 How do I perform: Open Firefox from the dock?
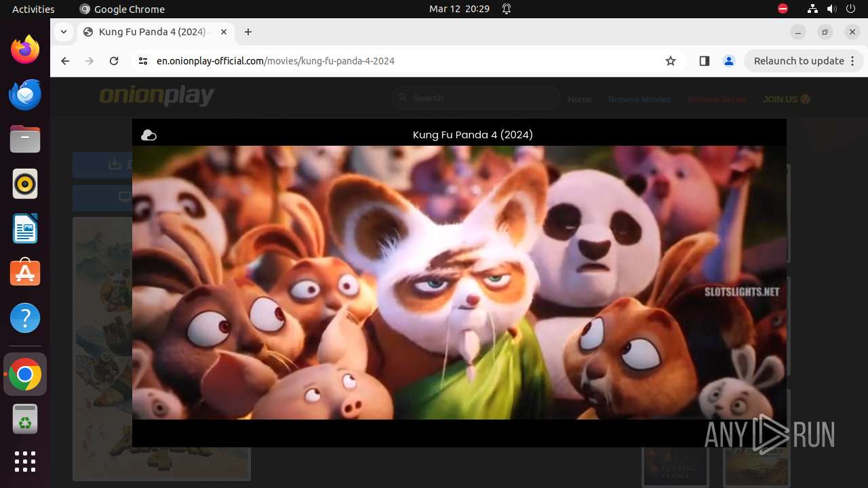click(25, 49)
